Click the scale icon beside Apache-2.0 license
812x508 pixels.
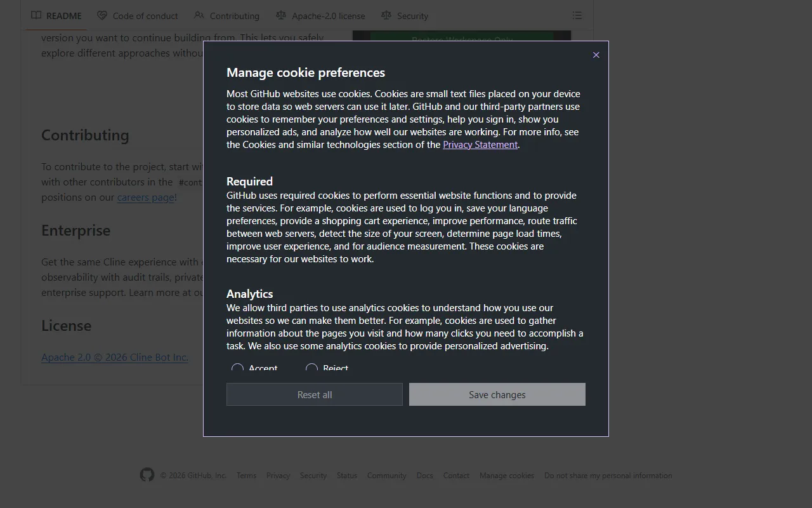click(281, 15)
